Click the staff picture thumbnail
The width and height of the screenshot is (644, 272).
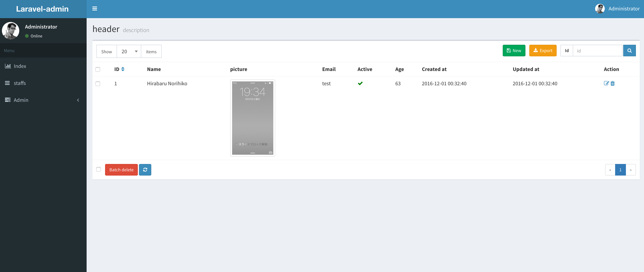252,118
